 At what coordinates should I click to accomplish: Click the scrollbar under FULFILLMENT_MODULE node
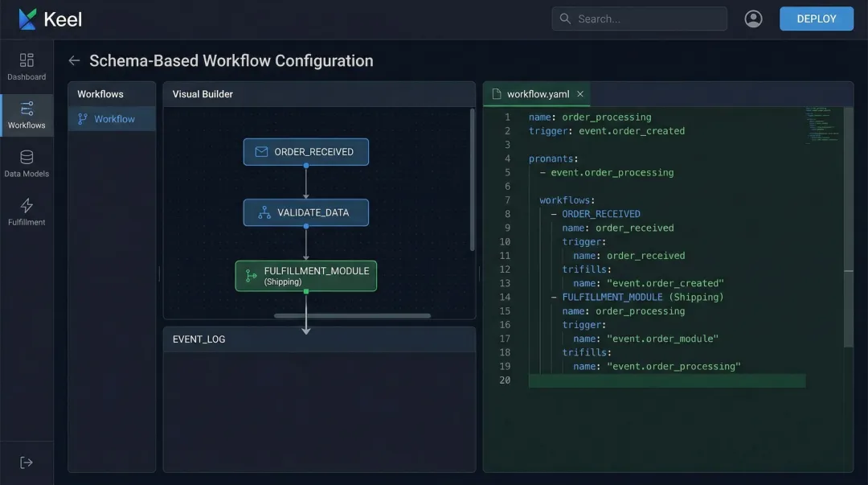(x=354, y=317)
